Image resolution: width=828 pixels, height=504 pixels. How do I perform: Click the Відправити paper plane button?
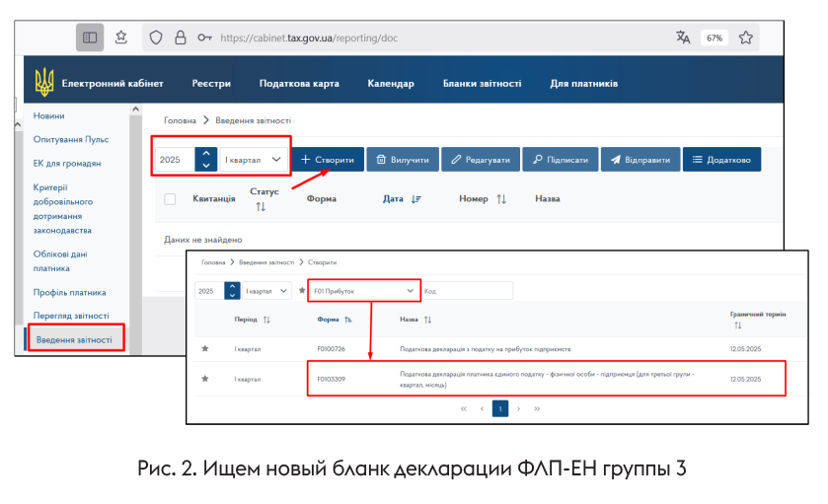[640, 160]
